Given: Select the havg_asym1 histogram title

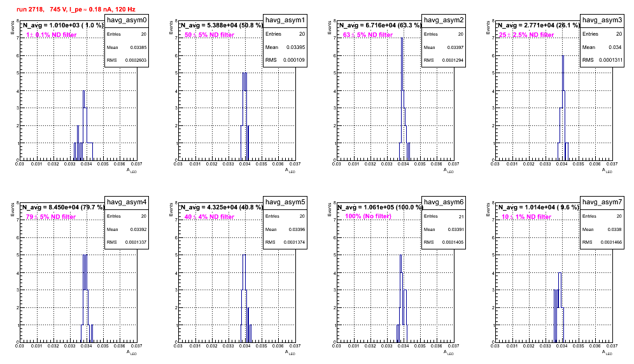Looking at the screenshot, I should pyautogui.click(x=285, y=20).
